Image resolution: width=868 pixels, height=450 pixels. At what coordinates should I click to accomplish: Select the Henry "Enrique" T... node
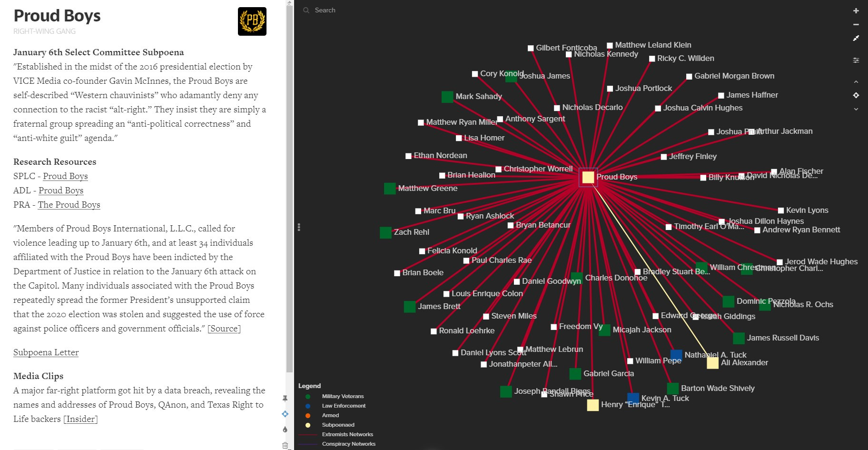(x=592, y=405)
